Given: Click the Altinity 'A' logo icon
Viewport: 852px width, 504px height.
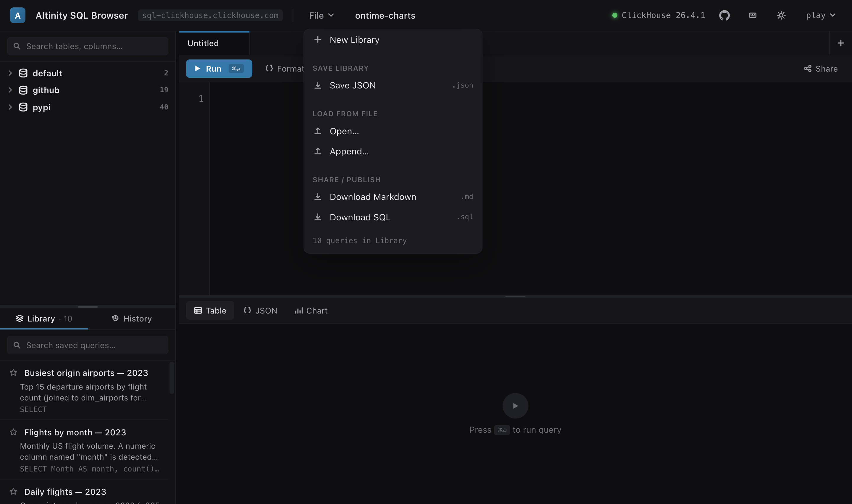Looking at the screenshot, I should [18, 15].
